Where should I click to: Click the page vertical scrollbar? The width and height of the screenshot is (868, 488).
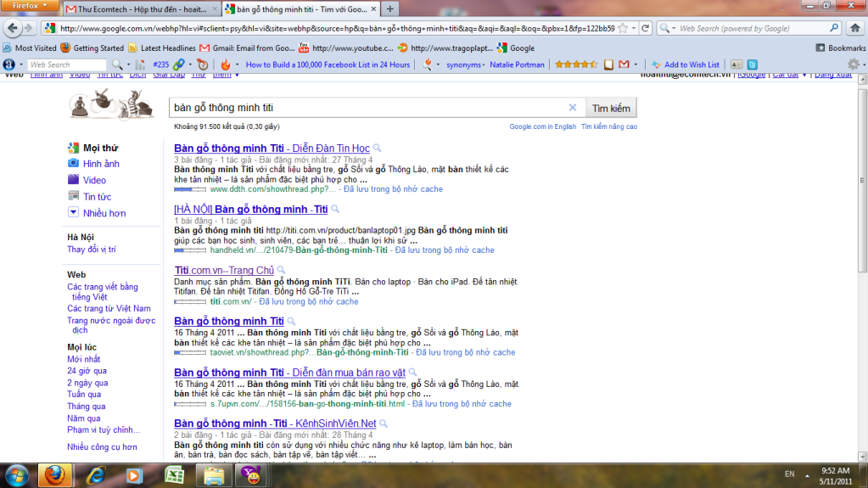tap(862, 180)
